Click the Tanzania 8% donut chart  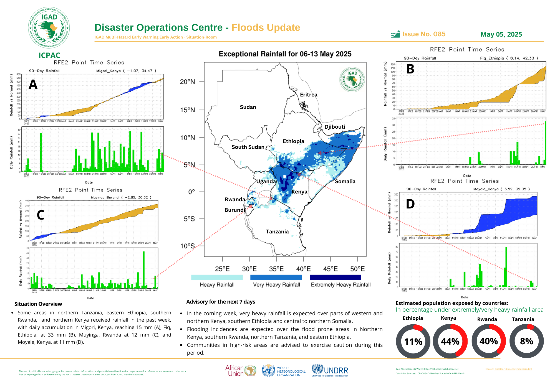pos(526,341)
